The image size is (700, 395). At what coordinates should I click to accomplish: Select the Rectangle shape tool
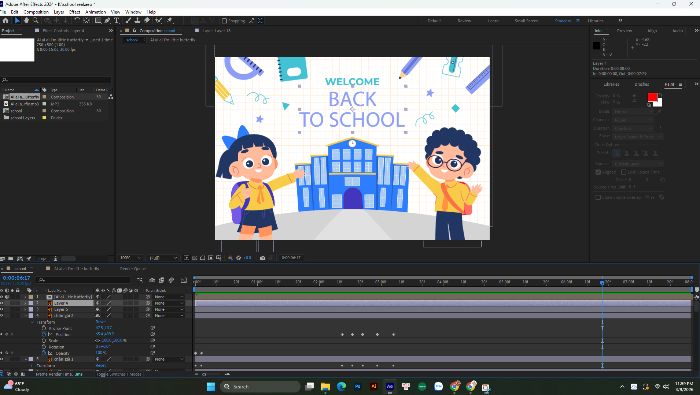98,21
